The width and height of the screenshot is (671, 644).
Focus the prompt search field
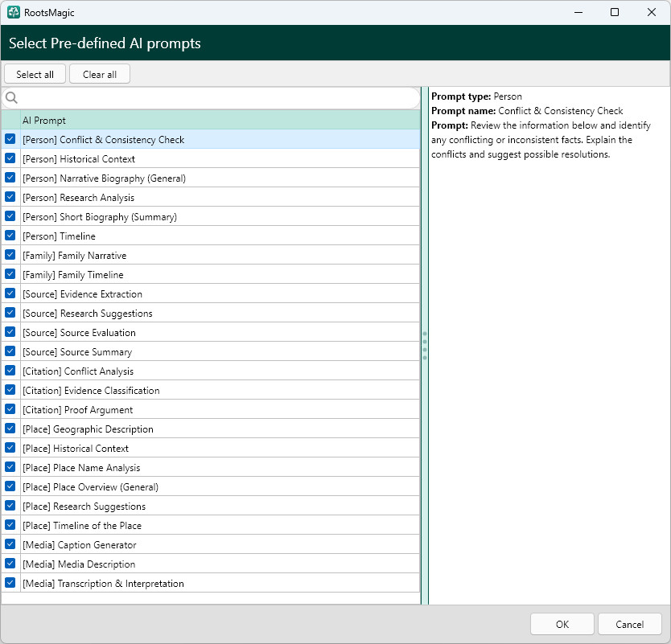[x=211, y=98]
